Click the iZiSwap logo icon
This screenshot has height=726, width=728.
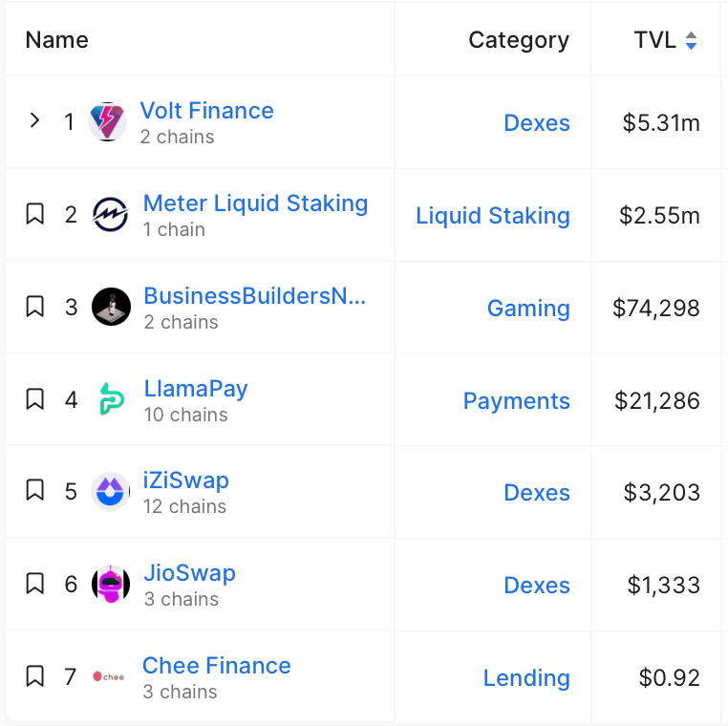pyautogui.click(x=111, y=492)
